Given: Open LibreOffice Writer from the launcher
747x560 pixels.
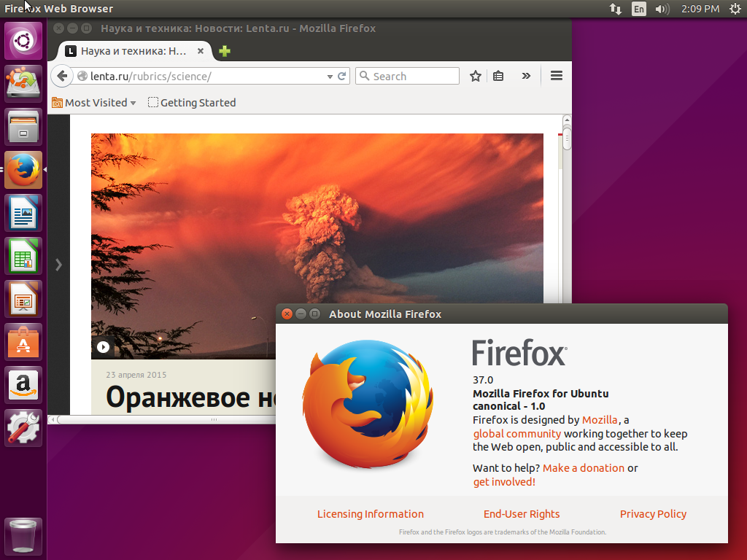Looking at the screenshot, I should point(23,213).
